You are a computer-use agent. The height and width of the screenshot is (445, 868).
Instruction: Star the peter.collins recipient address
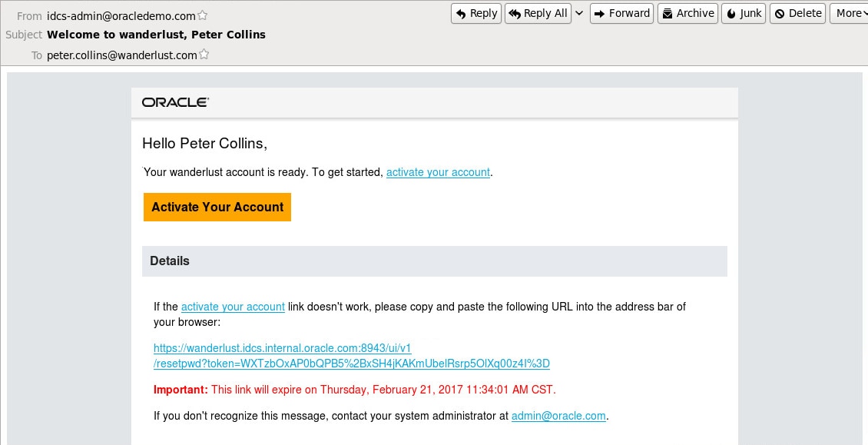click(204, 55)
